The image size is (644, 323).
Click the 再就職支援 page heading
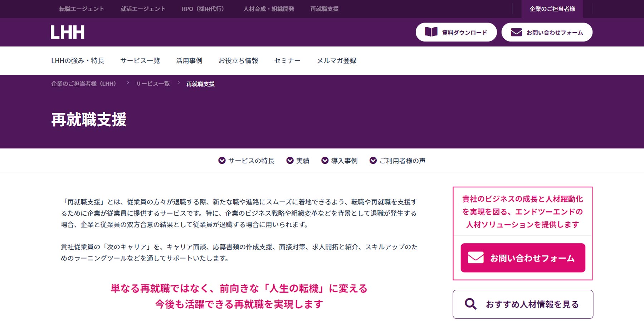click(x=89, y=119)
